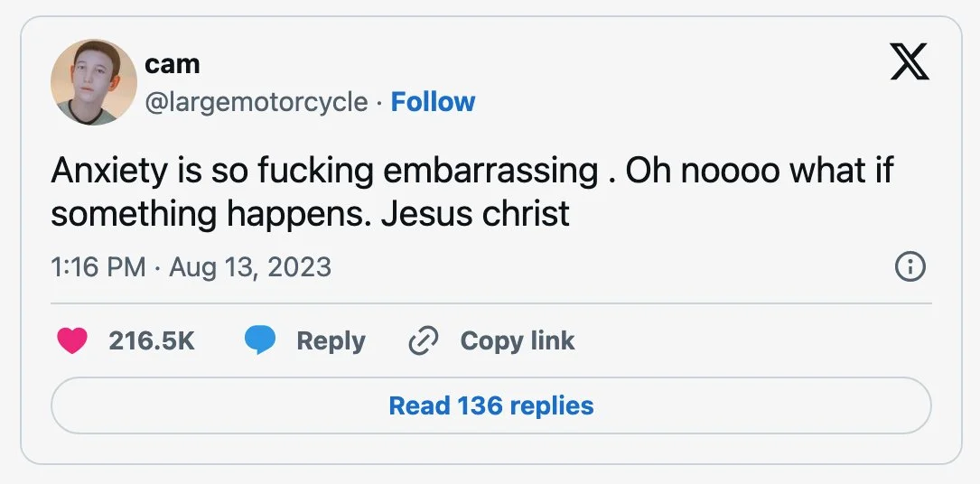Click the "Copy link" text label
The width and height of the screenshot is (980, 484).
[x=517, y=340]
